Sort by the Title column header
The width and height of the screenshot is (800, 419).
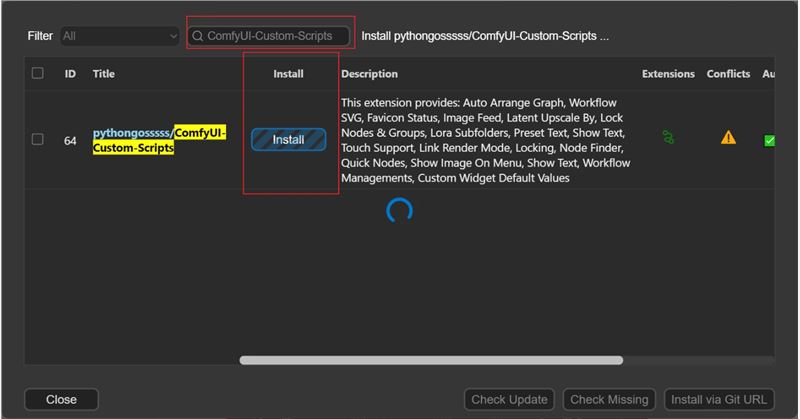tap(104, 74)
